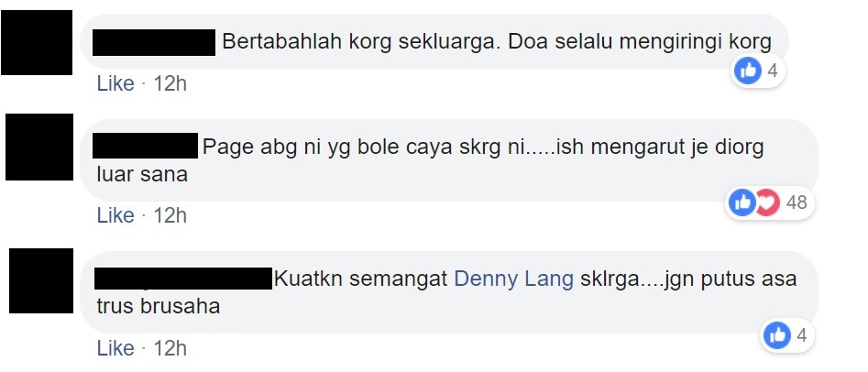
Task: Click 12h timestamp under "Bertabahlah korg sekluarga" comment
Action: 170,83
